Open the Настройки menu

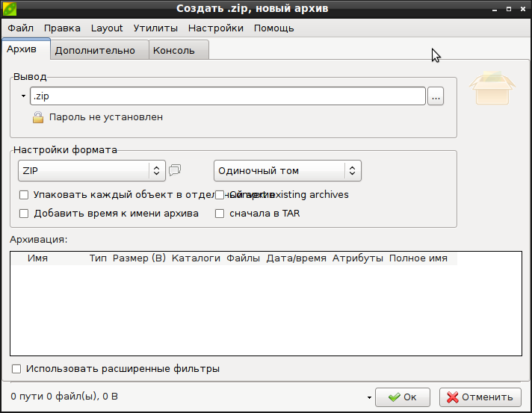click(x=216, y=28)
